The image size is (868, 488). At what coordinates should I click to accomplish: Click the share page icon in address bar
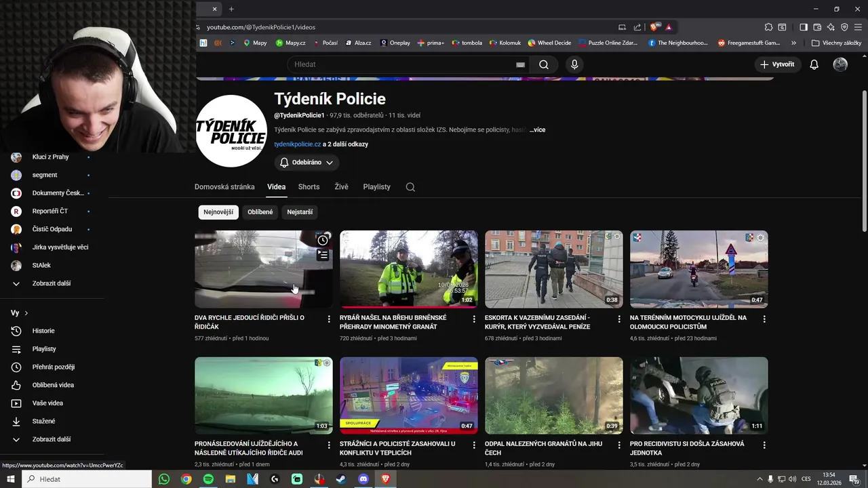tap(637, 27)
